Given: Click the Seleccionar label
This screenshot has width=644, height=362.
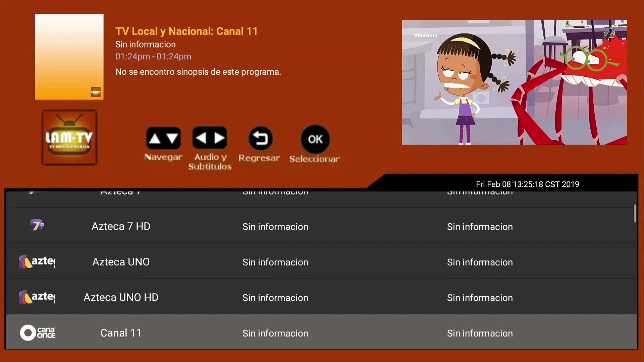Looking at the screenshot, I should 315,159.
